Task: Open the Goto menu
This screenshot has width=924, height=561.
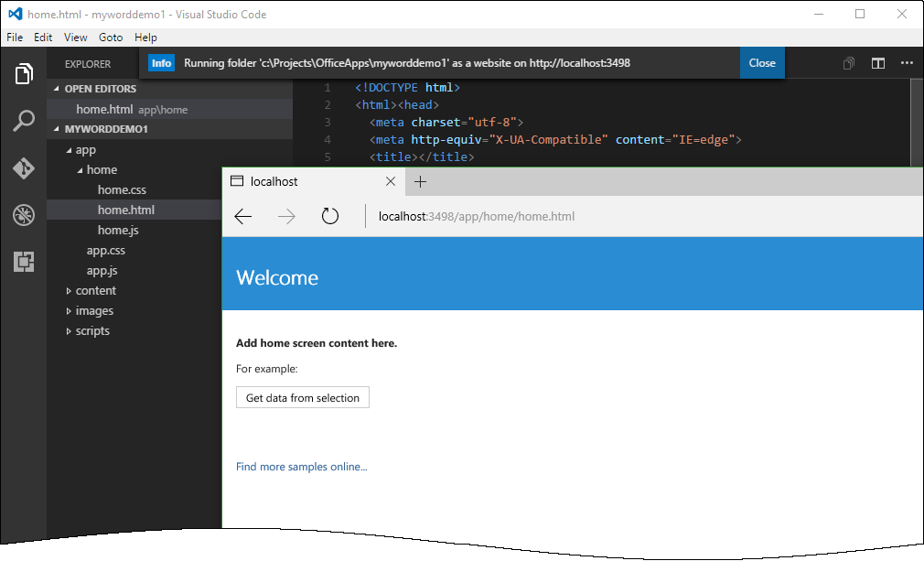Action: (x=111, y=38)
